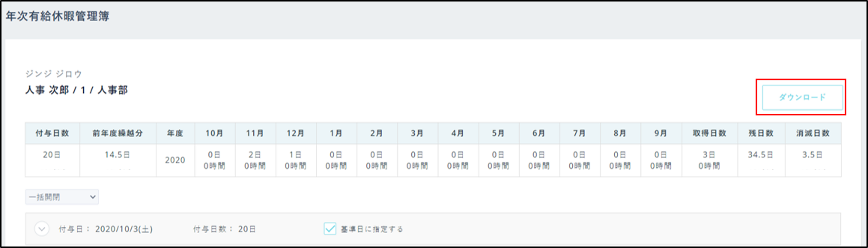Click the 年度 column header
Screen dimensions: 868x248
click(175, 133)
